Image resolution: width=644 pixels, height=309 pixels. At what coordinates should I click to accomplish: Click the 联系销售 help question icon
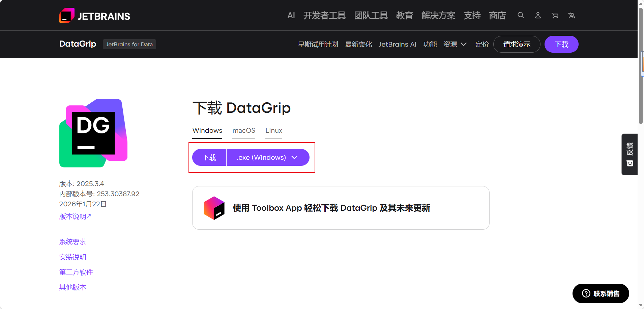(x=586, y=293)
